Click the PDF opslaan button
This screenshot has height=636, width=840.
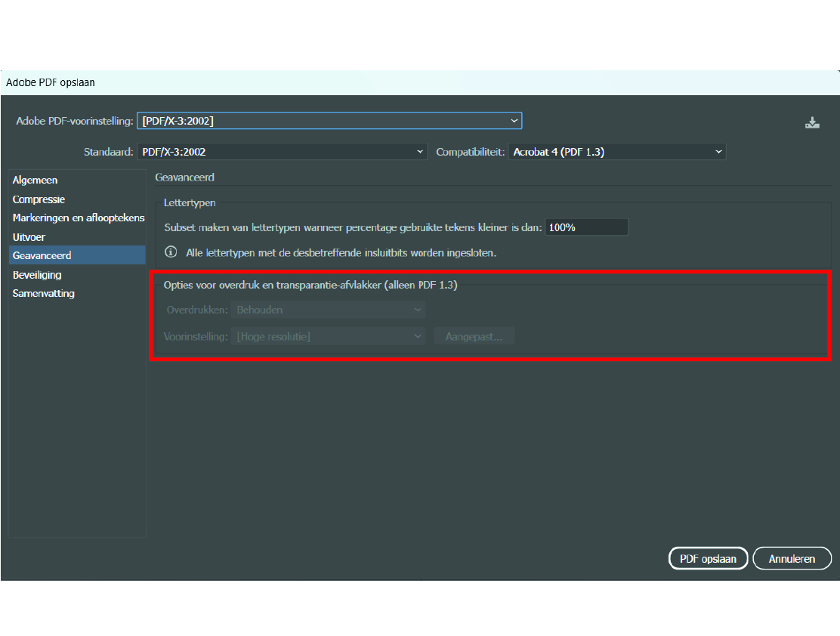[x=708, y=559]
